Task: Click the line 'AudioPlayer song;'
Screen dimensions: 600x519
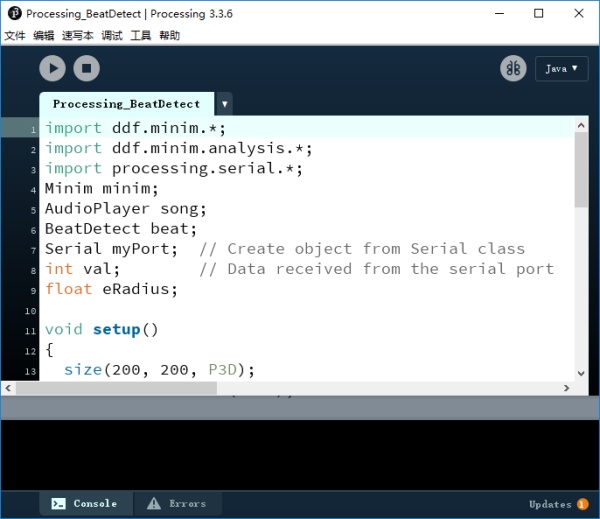Action: coord(126,209)
